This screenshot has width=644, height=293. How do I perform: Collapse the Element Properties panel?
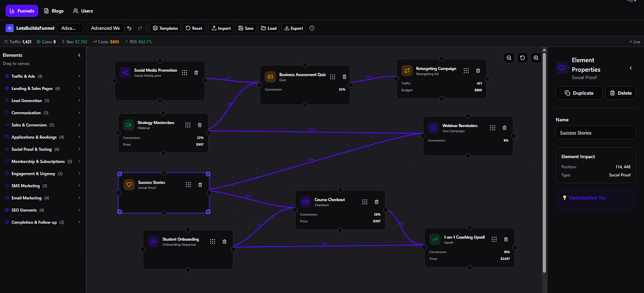click(631, 68)
